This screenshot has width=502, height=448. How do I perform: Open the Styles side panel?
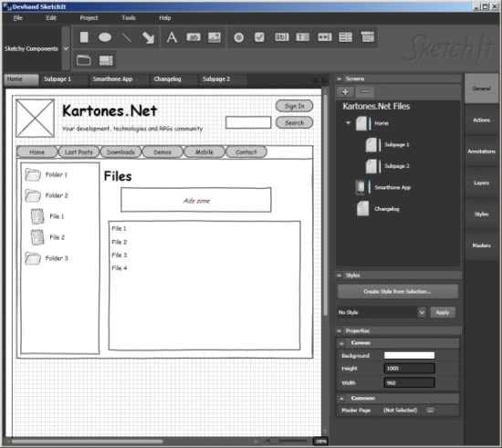pos(482,214)
